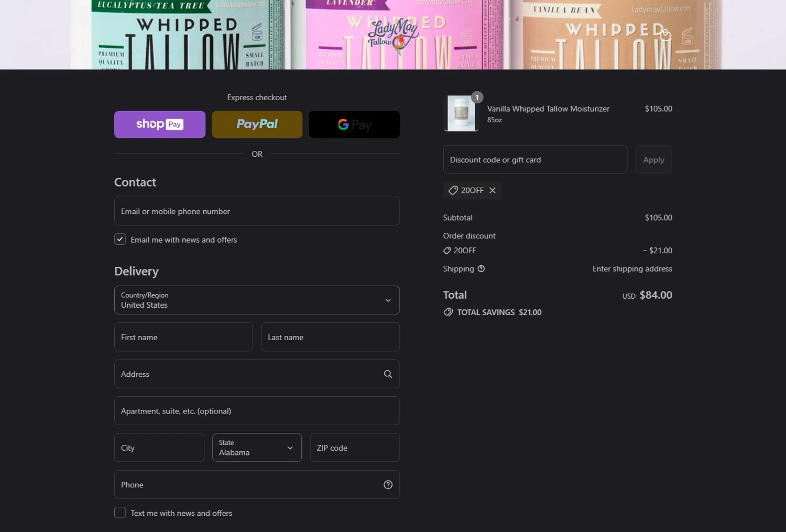The height and width of the screenshot is (532, 786).
Task: Pay with Google Pay button
Action: [x=354, y=124]
